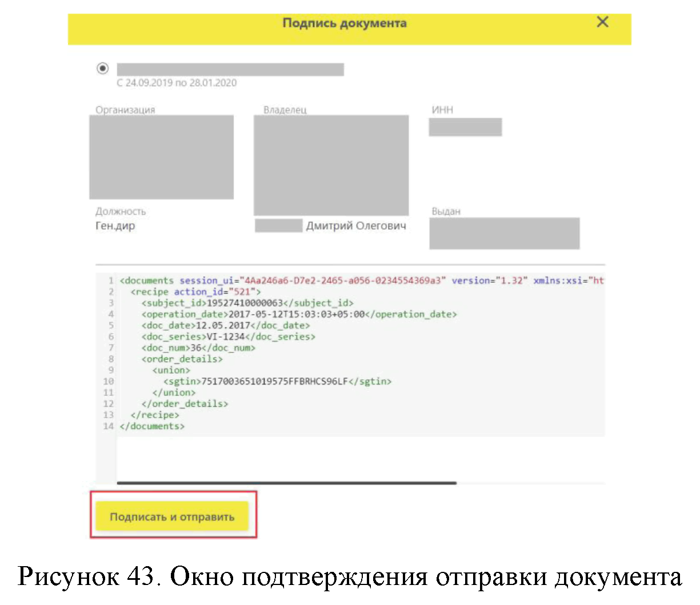Viewport: 700px width, 605px height.
Task: Click the recipe action_id XML line
Action: point(195,292)
